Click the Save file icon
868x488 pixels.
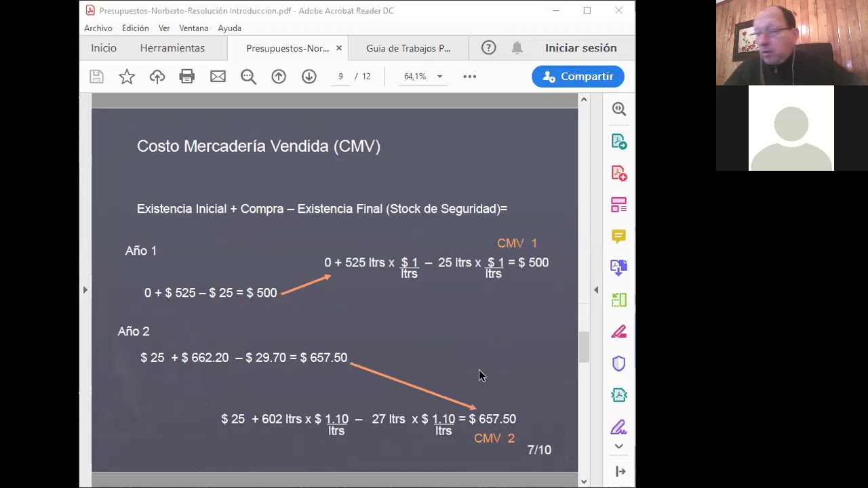coord(96,77)
